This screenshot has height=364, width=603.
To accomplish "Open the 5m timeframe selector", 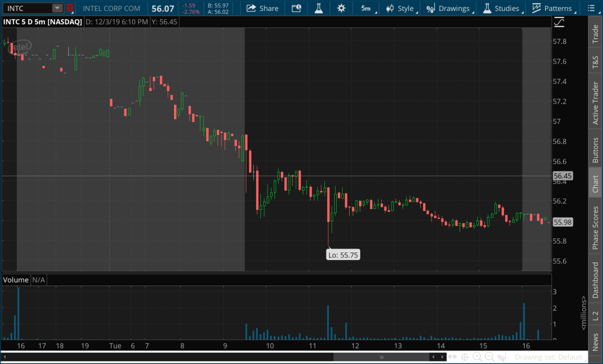I will 366,8.
